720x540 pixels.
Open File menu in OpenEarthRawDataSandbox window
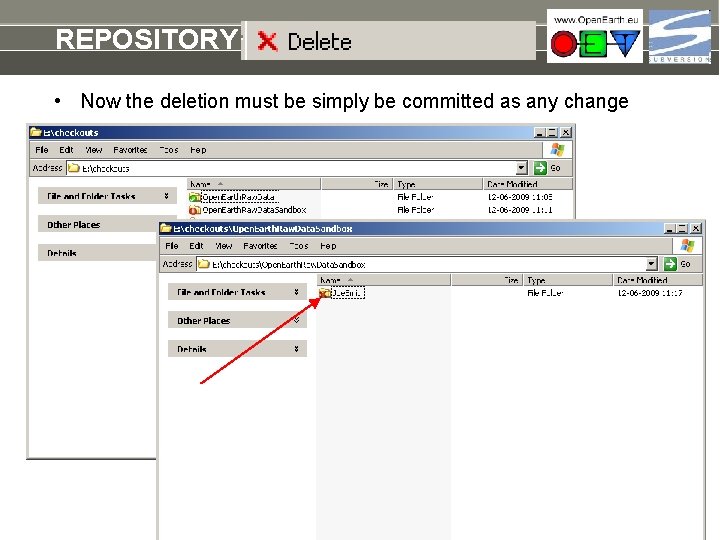[x=171, y=246]
